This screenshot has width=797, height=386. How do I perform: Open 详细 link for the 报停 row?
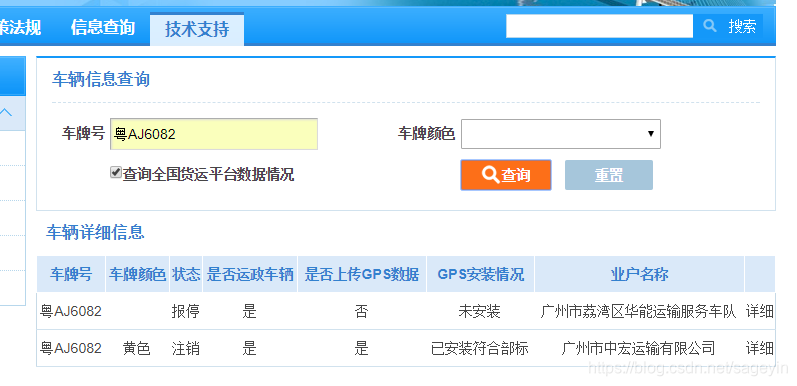[759, 311]
